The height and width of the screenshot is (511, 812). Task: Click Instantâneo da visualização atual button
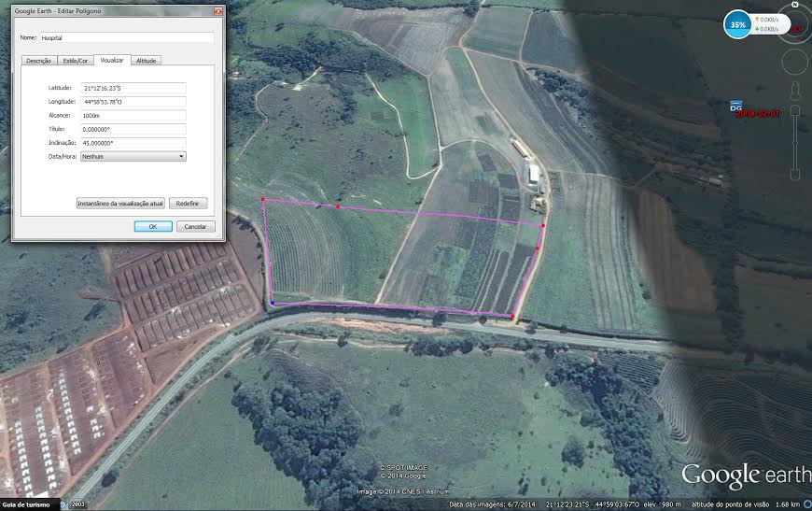coord(120,203)
